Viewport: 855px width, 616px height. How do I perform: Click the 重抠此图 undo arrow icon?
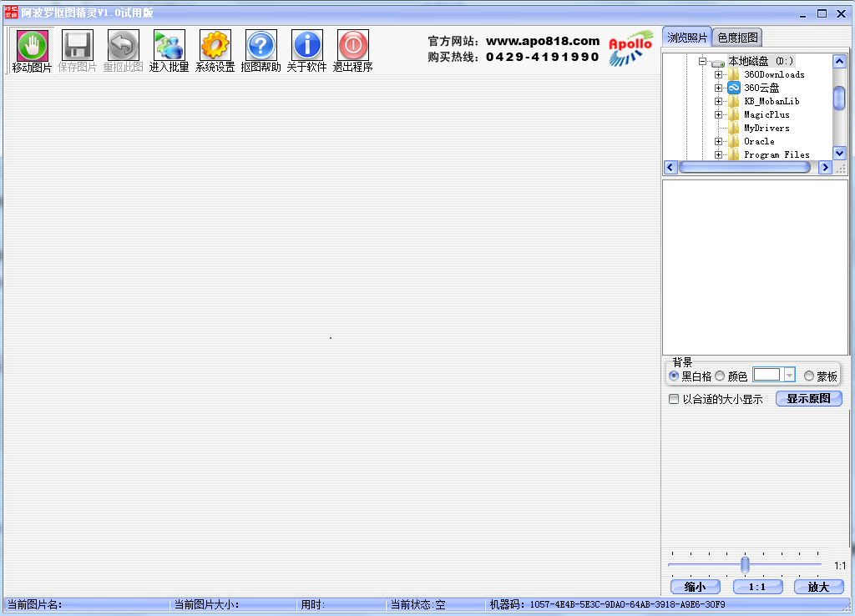tap(124, 45)
